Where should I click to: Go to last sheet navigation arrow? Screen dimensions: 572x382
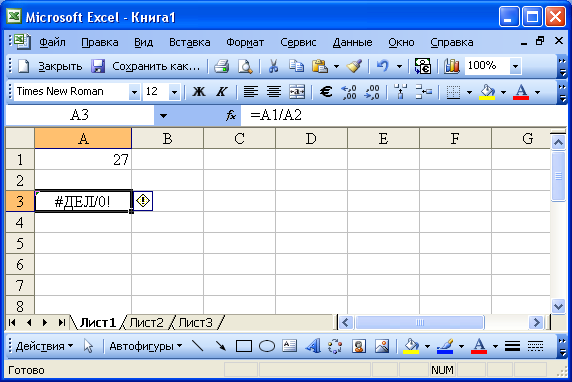click(62, 323)
